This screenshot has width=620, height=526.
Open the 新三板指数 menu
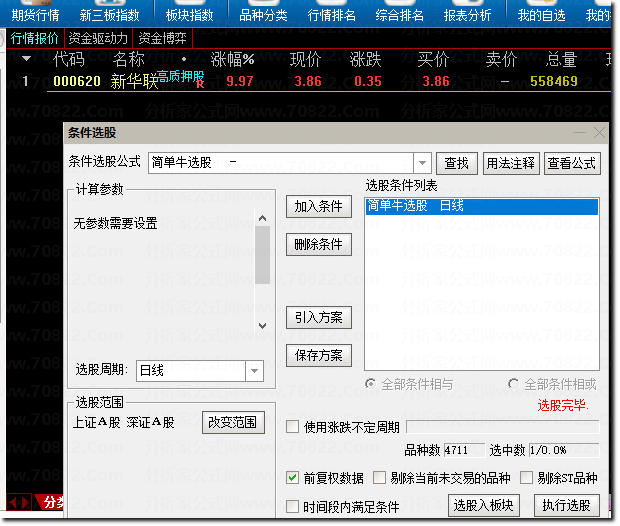pos(110,15)
